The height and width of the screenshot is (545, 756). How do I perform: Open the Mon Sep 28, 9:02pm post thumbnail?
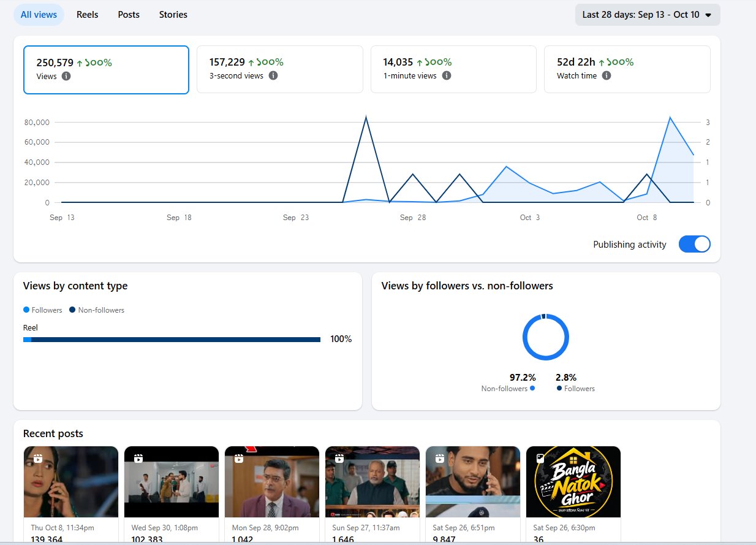tap(272, 482)
